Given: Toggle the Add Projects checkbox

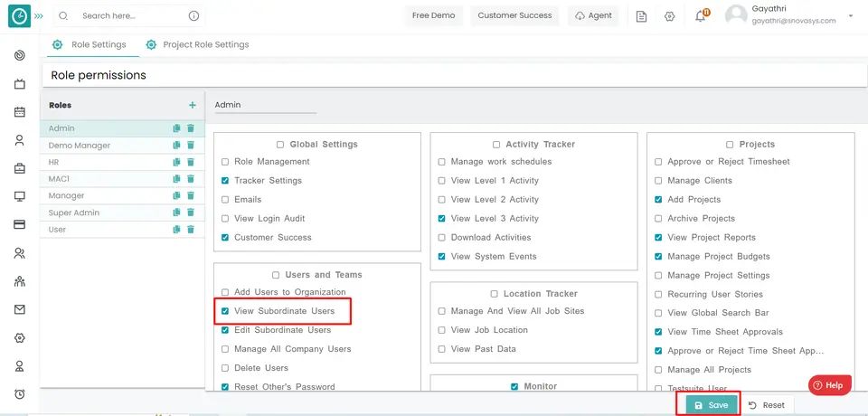Looking at the screenshot, I should [x=658, y=200].
